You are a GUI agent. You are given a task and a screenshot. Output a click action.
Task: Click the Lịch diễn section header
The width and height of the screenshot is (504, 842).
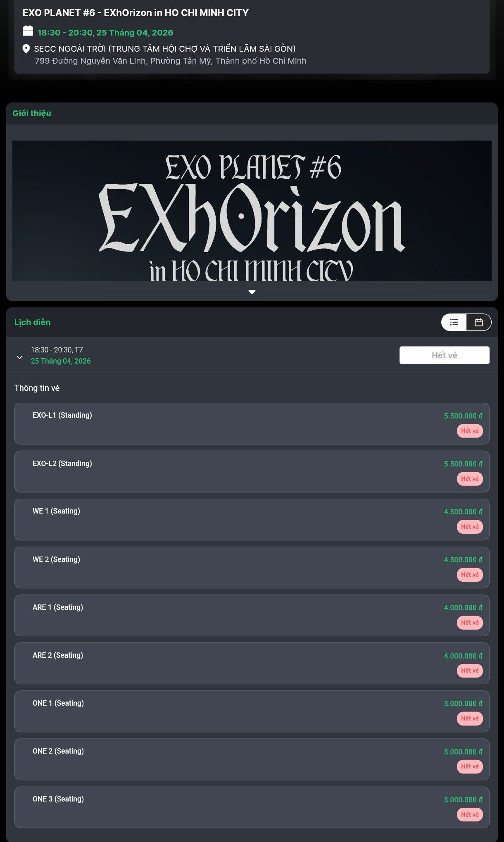[32, 322]
